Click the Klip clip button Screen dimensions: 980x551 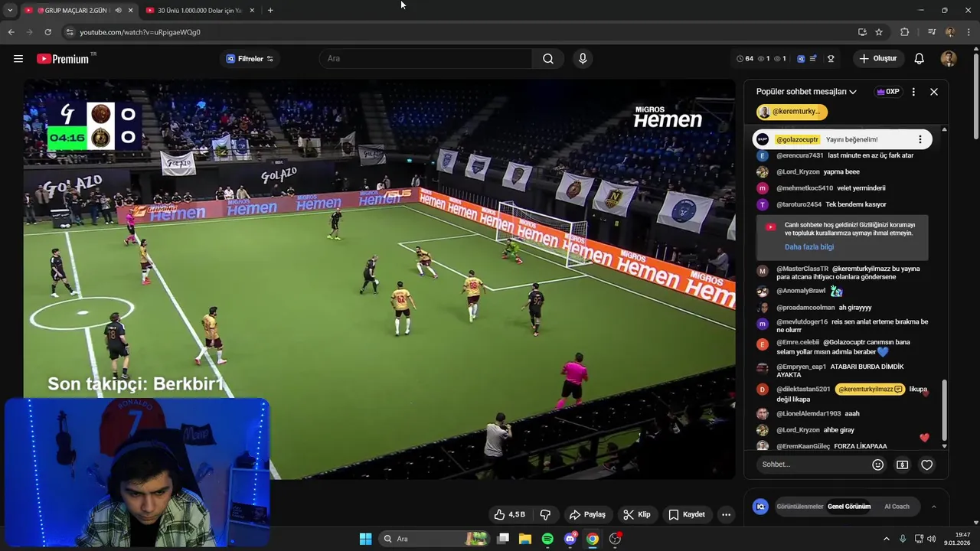636,514
